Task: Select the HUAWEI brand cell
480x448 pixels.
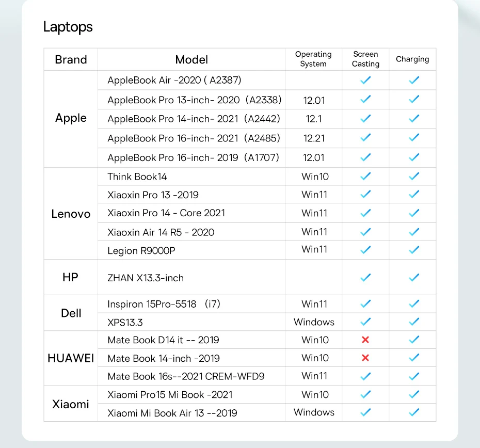Action: coord(71,358)
